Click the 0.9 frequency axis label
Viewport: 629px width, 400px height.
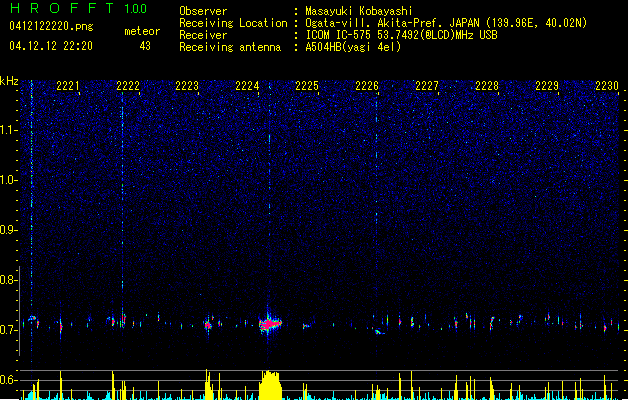coord(8,230)
